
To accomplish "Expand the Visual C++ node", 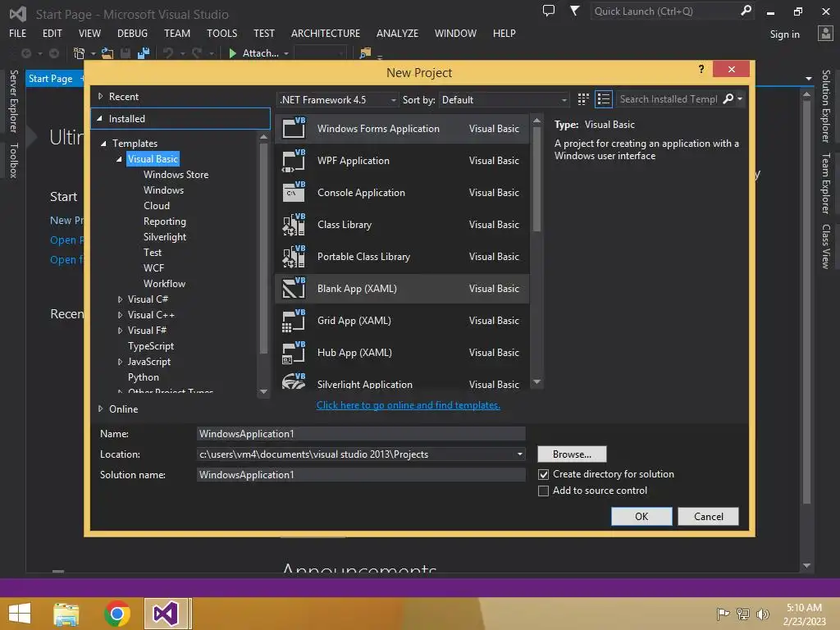I will click(120, 315).
